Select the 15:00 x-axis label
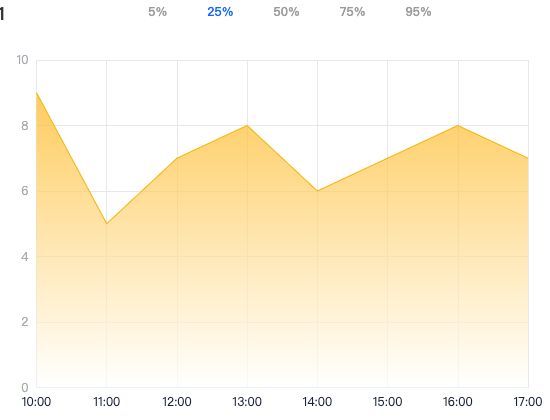 click(388, 402)
